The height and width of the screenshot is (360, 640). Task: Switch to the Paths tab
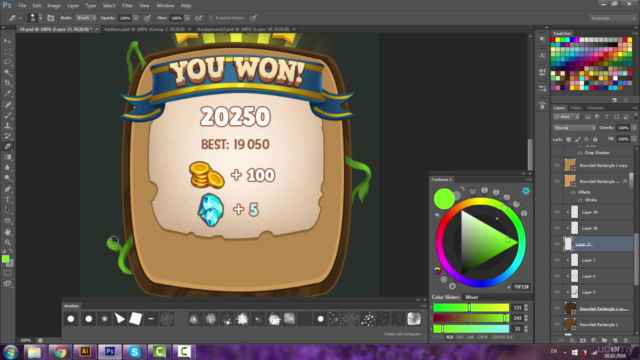576,108
